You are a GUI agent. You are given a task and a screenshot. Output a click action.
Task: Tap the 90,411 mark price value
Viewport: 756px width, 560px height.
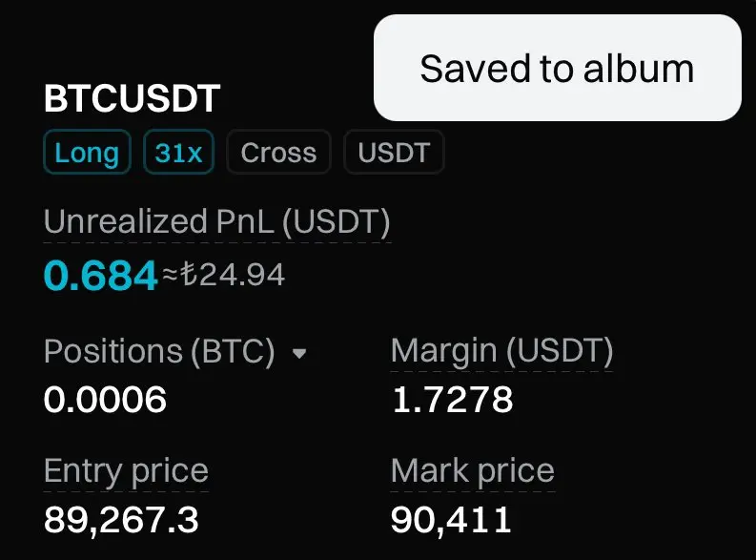point(451,520)
